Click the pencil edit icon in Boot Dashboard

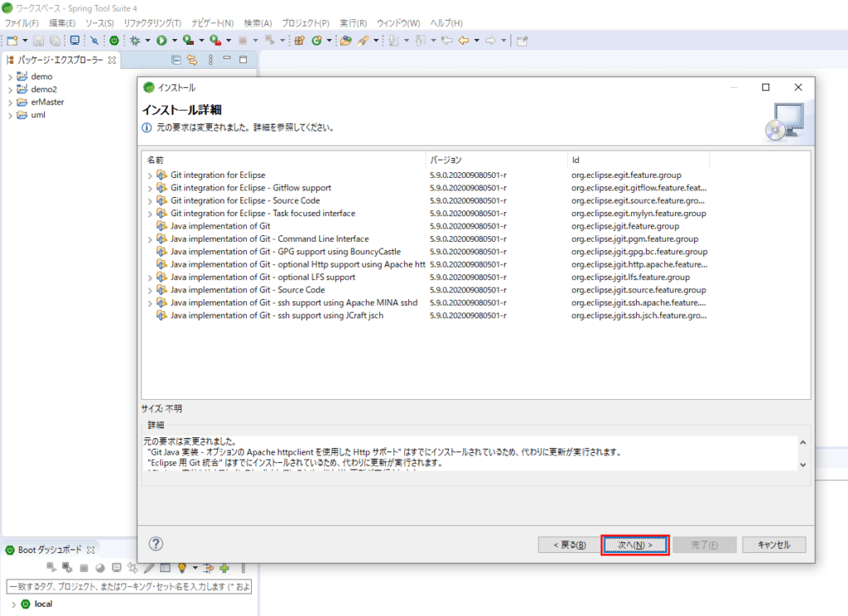[x=149, y=568]
